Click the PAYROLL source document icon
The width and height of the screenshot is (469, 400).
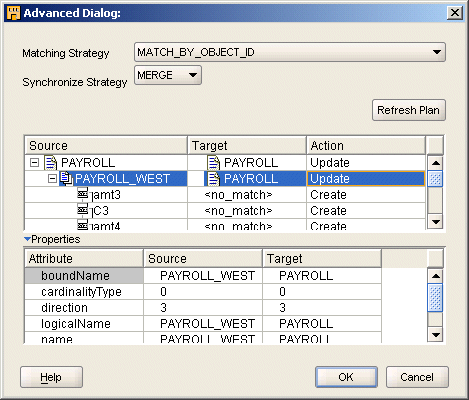pos(51,163)
